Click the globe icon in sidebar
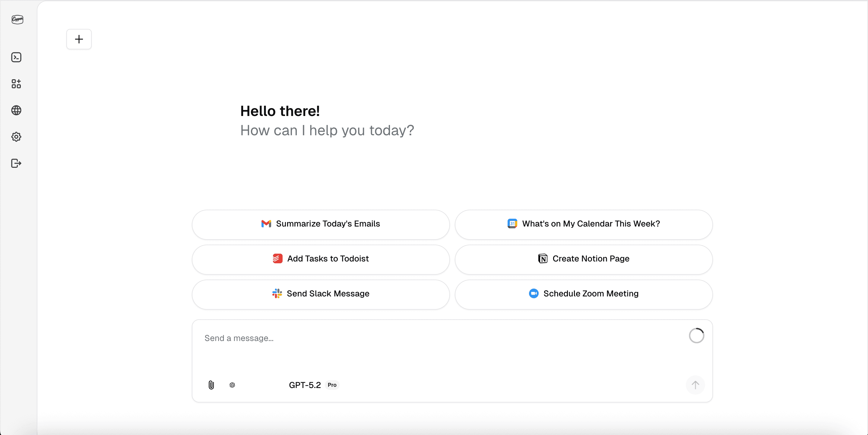868x435 pixels. click(x=16, y=111)
